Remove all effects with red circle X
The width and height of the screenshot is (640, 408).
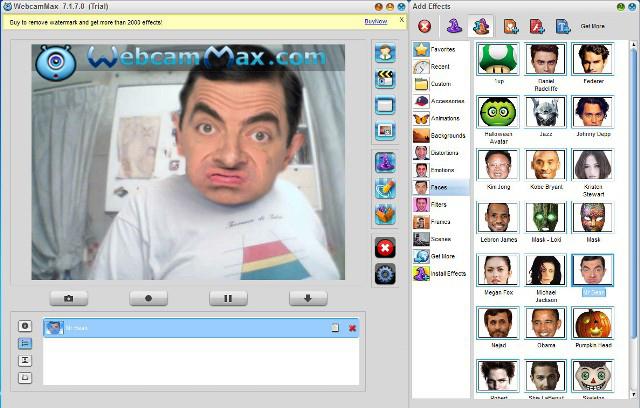pyautogui.click(x=424, y=27)
